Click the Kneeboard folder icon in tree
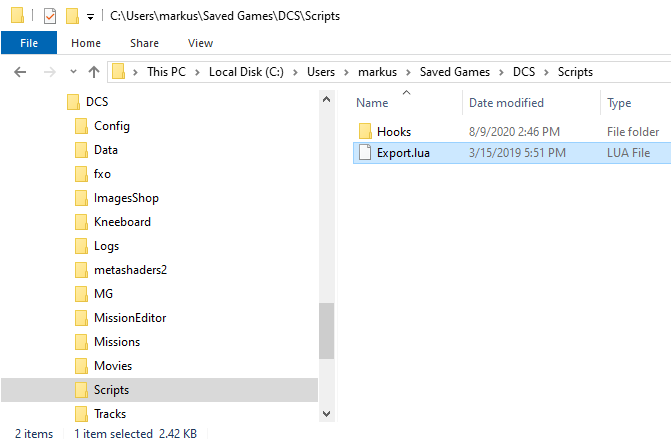This screenshot has height=446, width=671. 81,222
